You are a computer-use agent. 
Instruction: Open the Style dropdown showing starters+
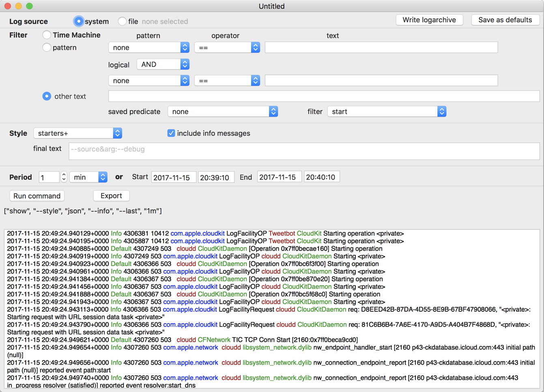click(x=77, y=133)
